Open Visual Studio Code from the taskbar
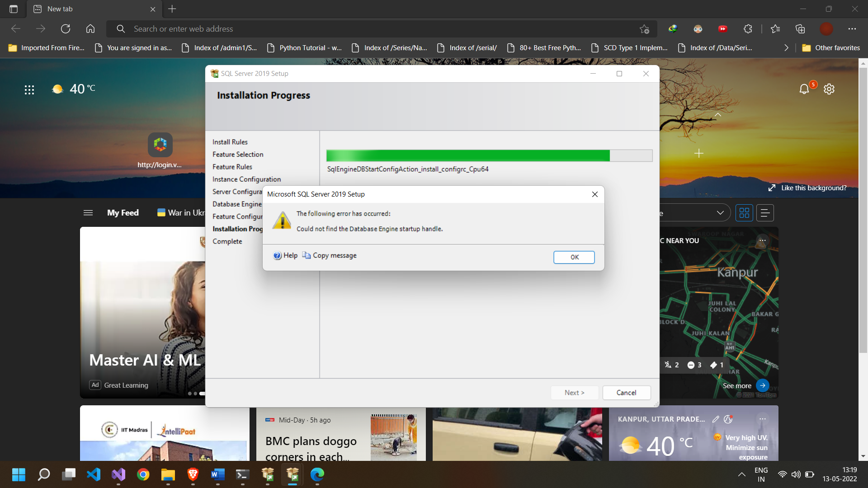Screen dimensions: 868x488 point(94,475)
